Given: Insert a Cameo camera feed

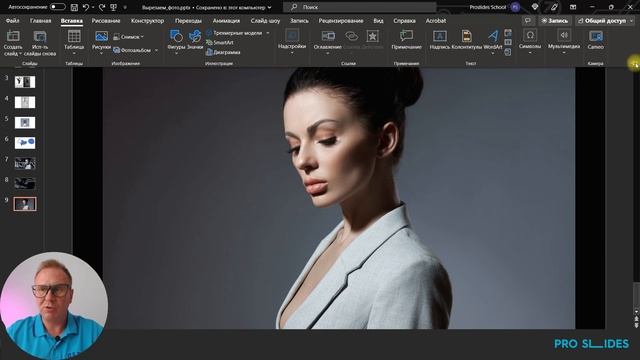Looking at the screenshot, I should pos(596,40).
